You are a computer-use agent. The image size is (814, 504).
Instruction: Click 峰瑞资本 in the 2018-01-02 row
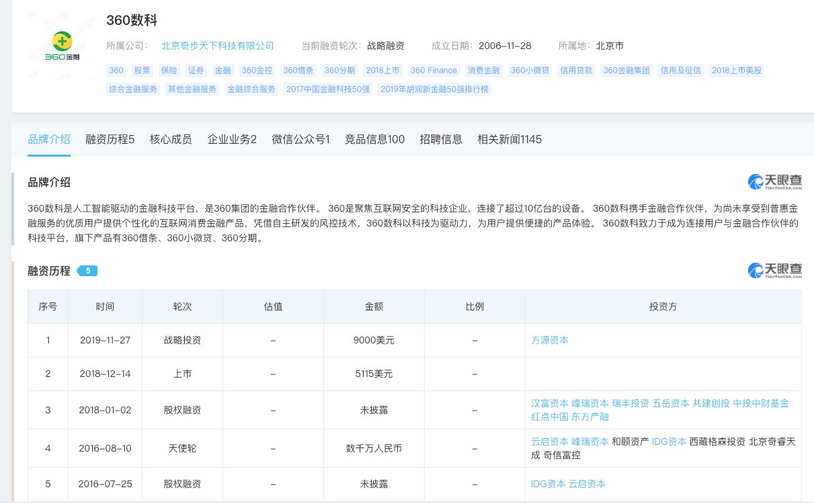click(x=590, y=403)
